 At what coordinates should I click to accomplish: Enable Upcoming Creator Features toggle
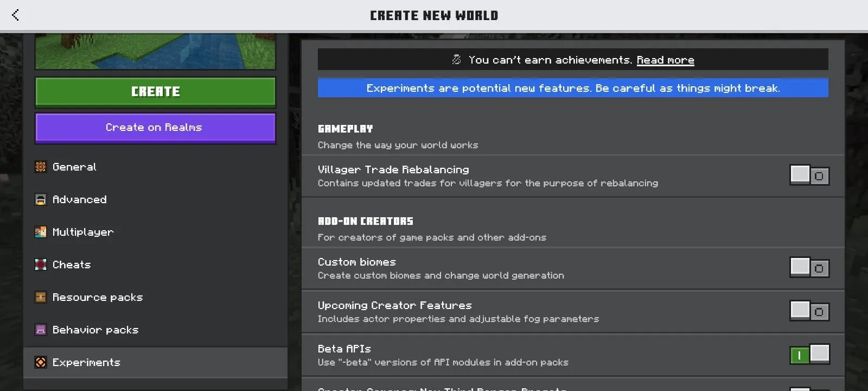809,311
